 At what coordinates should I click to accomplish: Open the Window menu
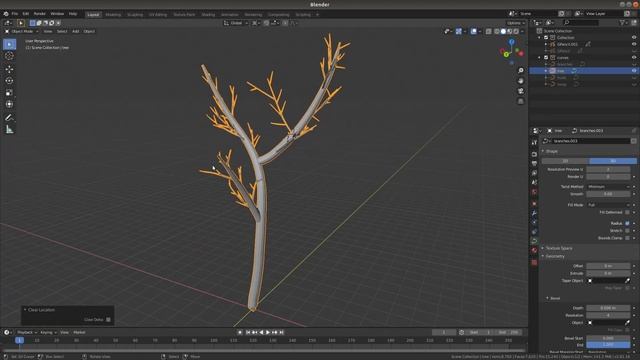(x=57, y=14)
